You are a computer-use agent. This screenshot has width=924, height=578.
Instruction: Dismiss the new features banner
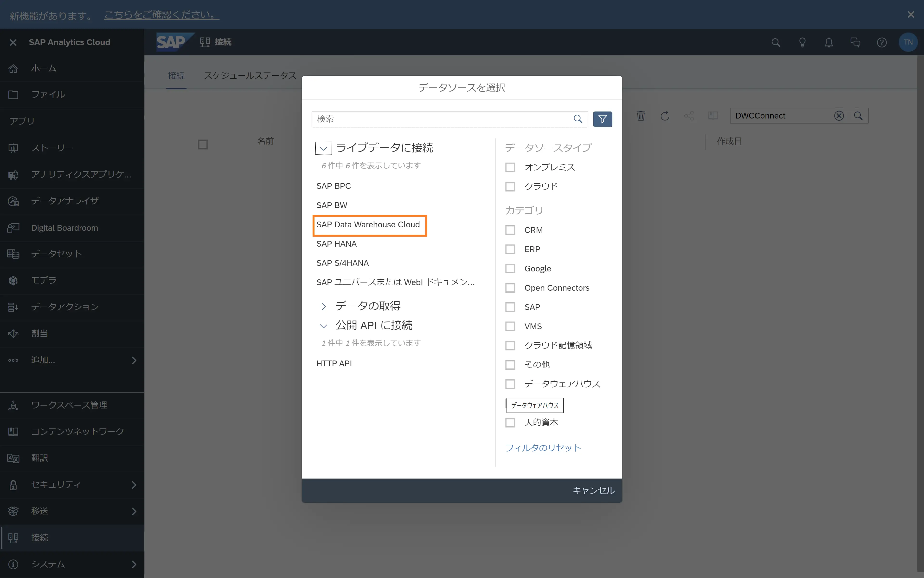point(911,14)
